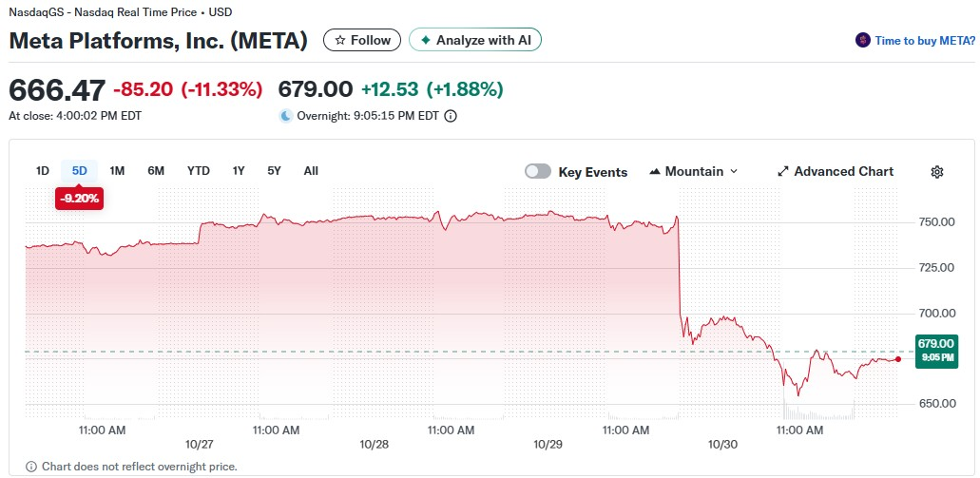Open the Time to buy META? link
Screen dimensions: 980x478
[x=924, y=40]
